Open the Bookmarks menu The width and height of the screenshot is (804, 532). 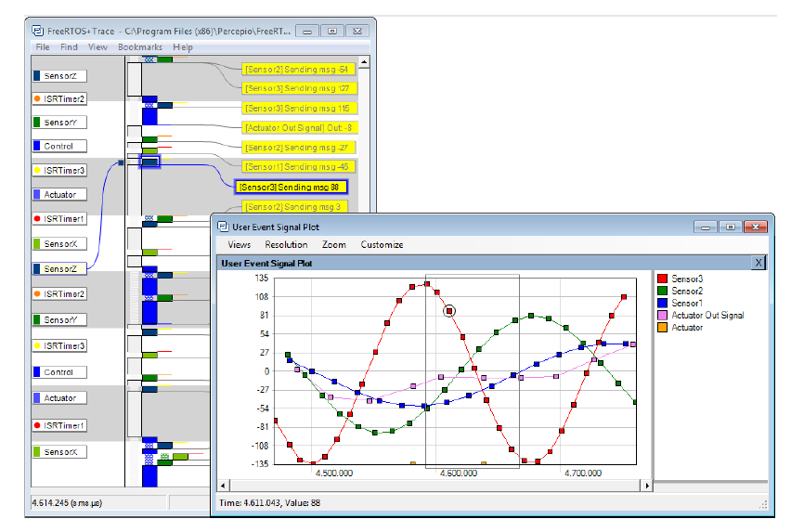[x=139, y=47]
